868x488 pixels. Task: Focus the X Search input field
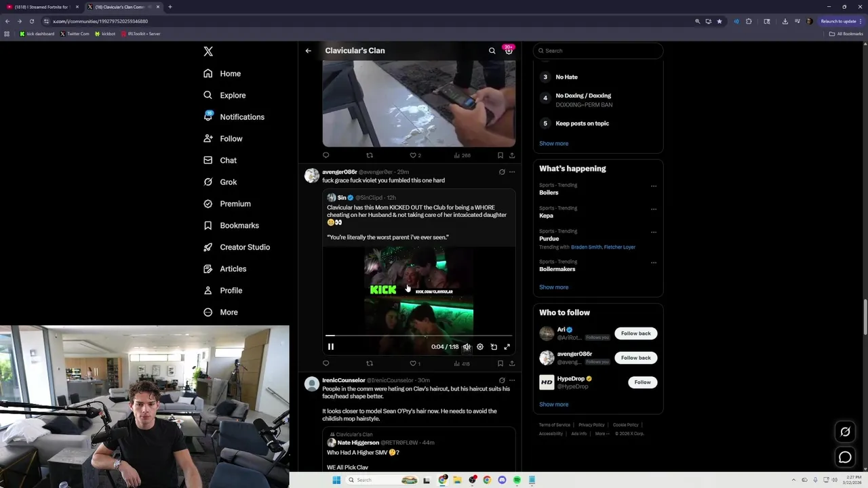[x=597, y=51]
